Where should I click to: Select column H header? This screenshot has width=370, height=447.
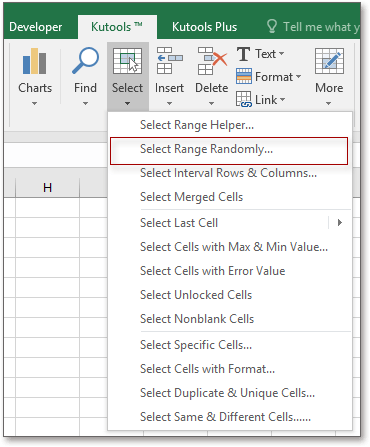coord(47,188)
